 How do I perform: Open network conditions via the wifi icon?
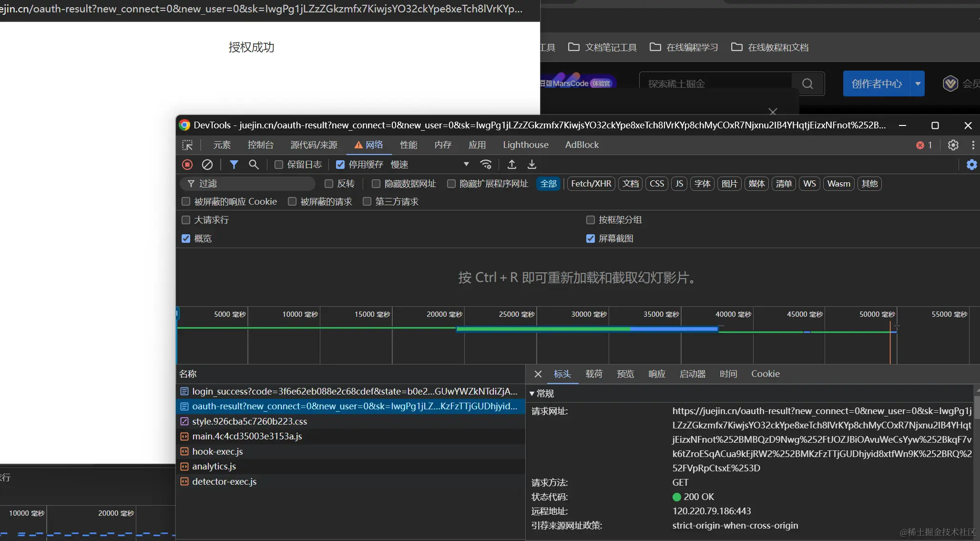486,165
